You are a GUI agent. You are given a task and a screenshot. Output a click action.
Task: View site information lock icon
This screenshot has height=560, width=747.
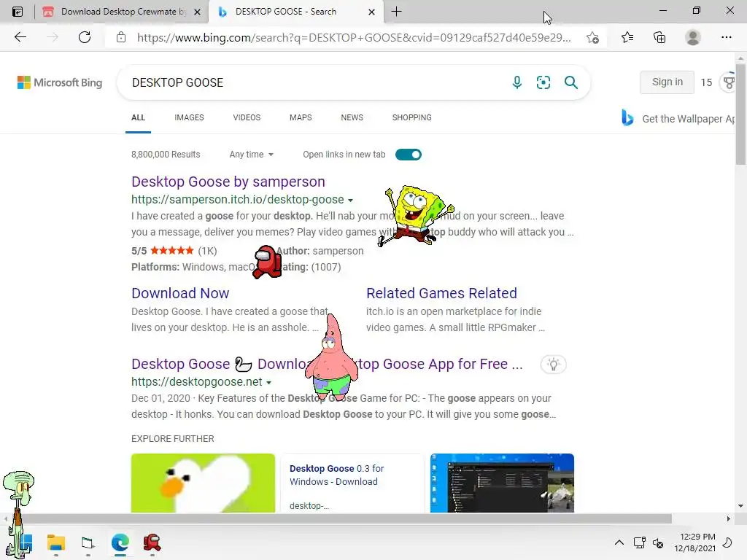[x=121, y=37]
